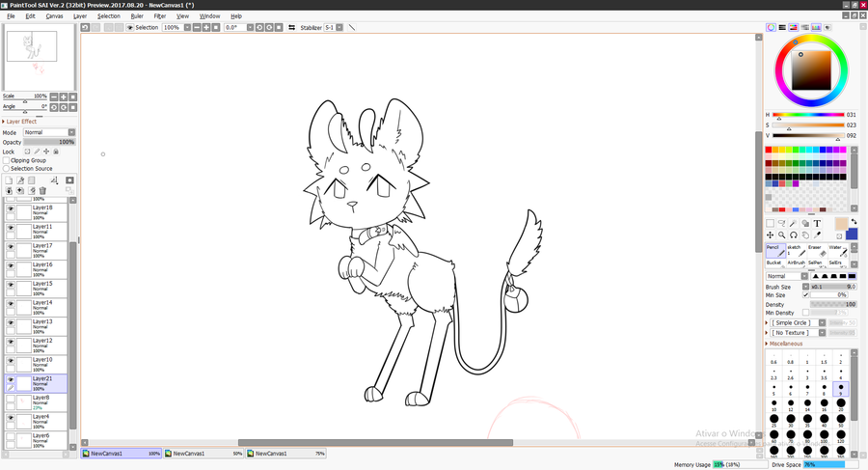Choose the Water brush tool
Viewport: 868px width, 470px height.
[x=838, y=250]
